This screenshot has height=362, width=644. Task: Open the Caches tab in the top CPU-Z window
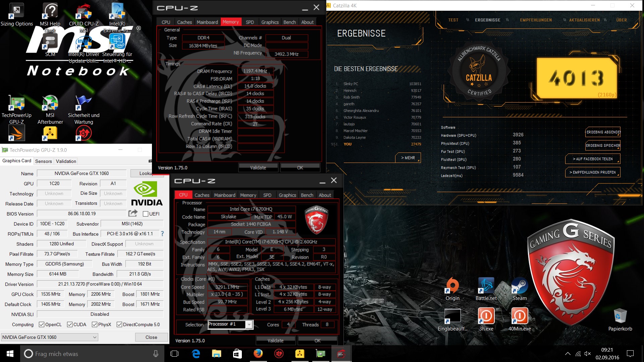[184, 22]
